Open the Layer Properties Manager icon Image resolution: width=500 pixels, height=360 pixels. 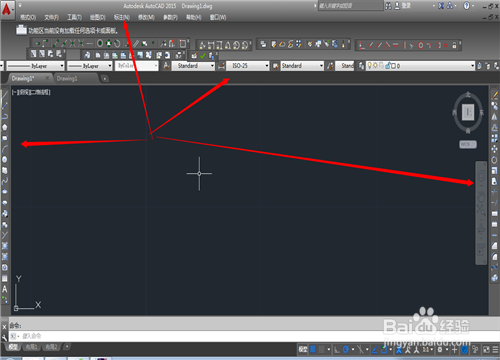click(361, 66)
